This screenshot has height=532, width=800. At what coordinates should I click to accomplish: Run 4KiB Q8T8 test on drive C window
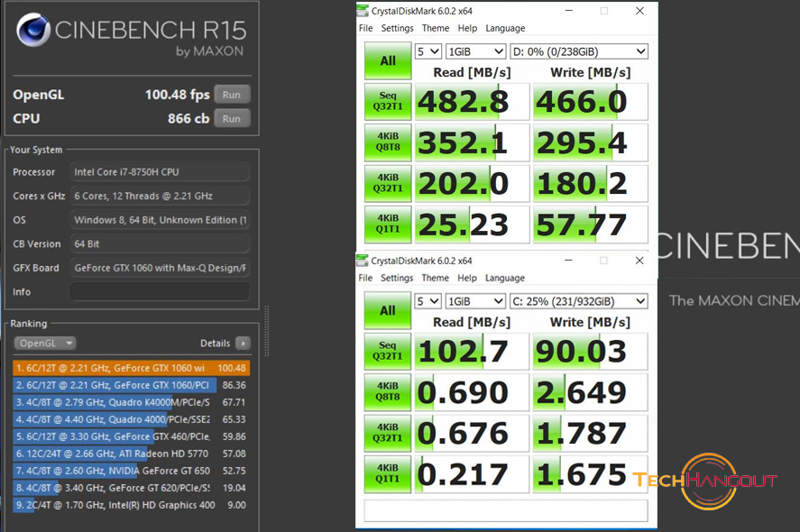point(388,392)
